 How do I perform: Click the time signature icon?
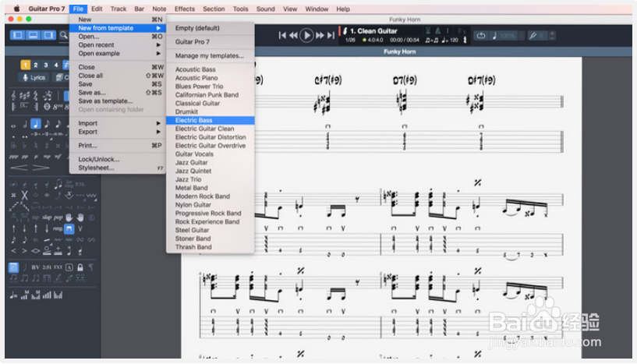click(36, 96)
